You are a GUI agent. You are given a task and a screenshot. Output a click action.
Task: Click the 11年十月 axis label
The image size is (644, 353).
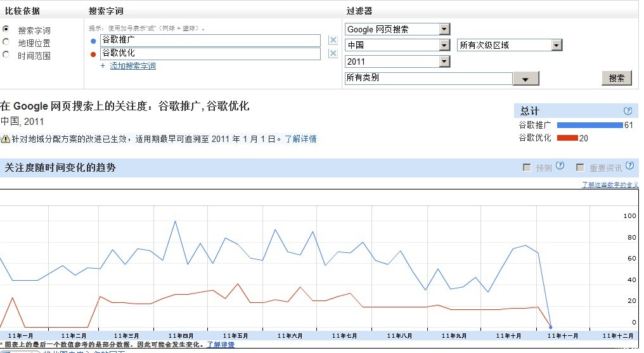[508, 336]
